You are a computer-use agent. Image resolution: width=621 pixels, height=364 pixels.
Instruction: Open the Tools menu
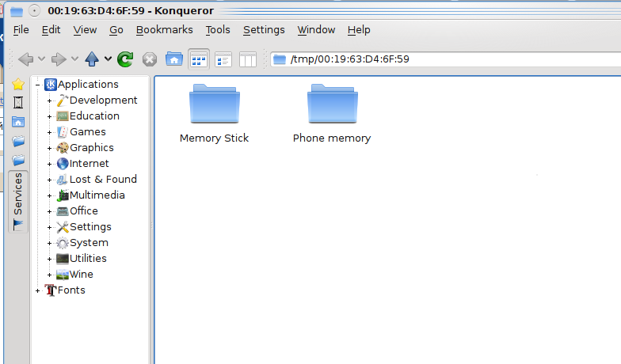pos(218,30)
